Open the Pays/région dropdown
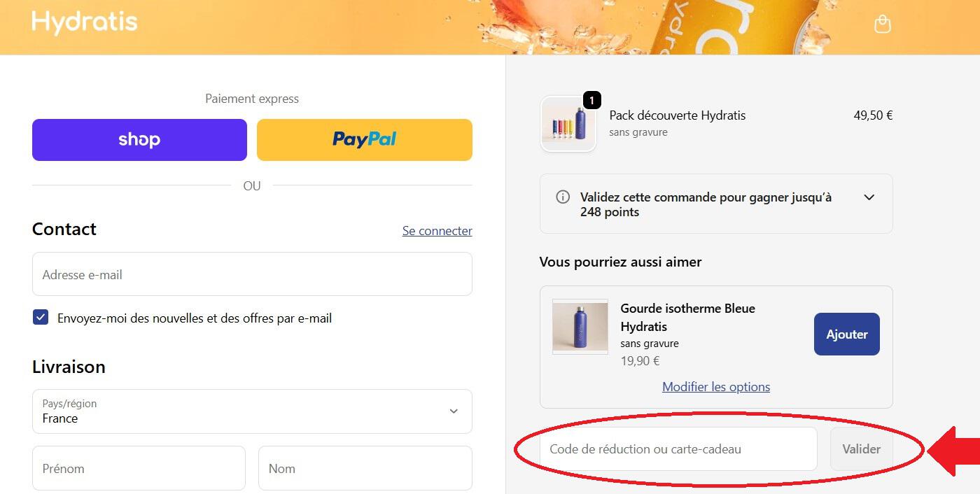This screenshot has width=980, height=494. tap(252, 411)
